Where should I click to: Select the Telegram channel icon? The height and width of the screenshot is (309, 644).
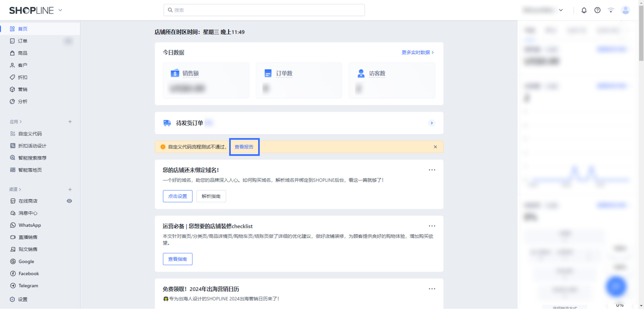[13, 285]
